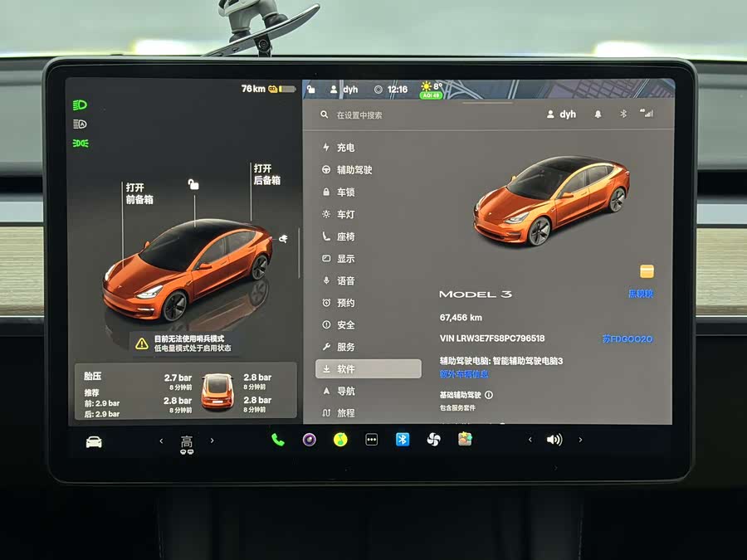Tap the info circle next to 基础辅助驾驶
Screen dimensions: 747x560
coord(489,395)
